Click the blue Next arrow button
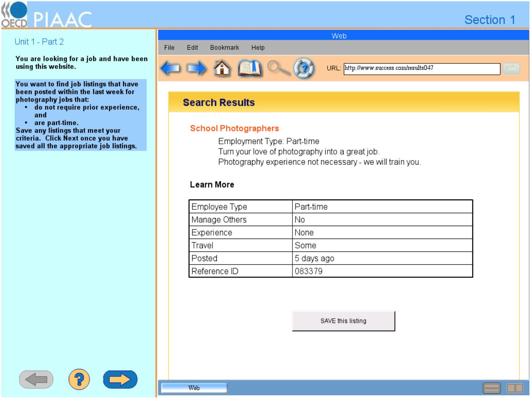 [x=120, y=379]
